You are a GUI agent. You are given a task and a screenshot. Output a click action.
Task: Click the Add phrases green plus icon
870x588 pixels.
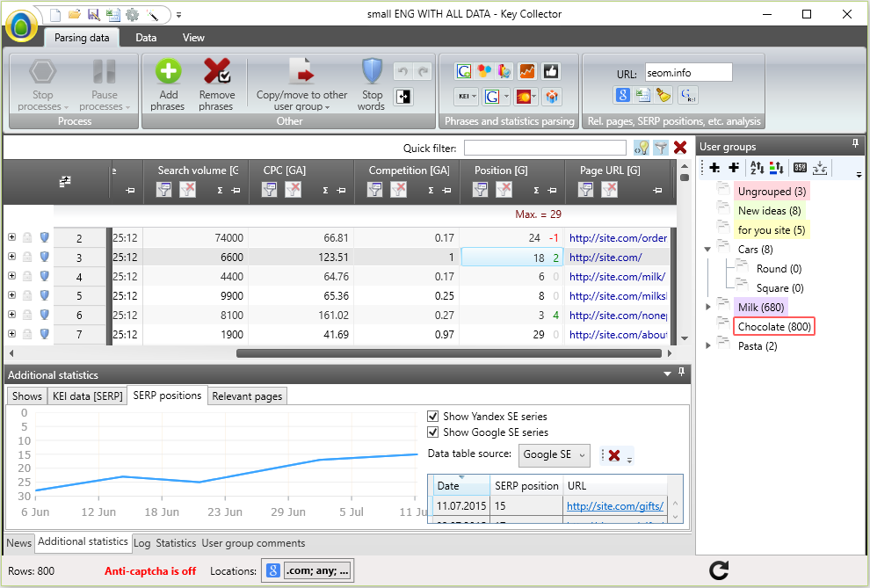[168, 72]
